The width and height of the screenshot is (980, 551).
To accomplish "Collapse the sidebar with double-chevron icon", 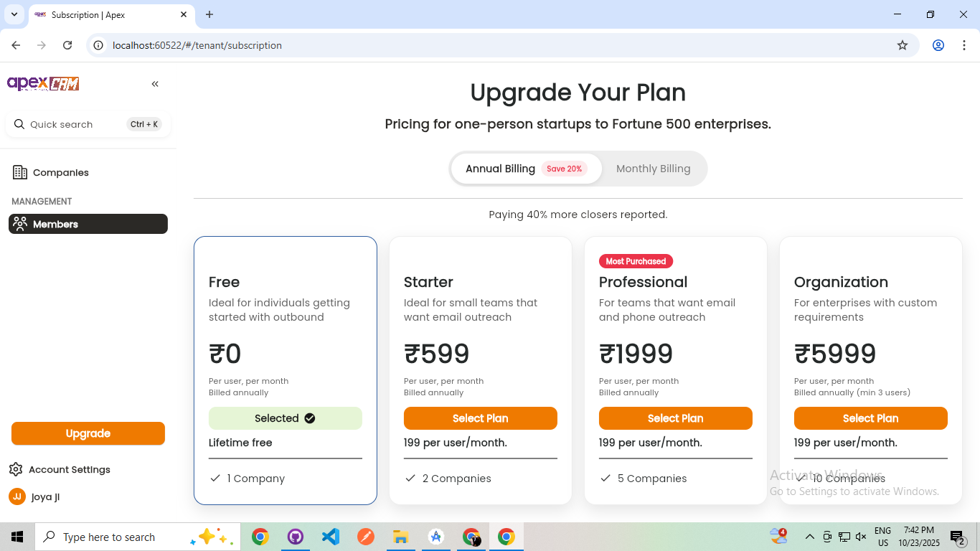I will (x=155, y=84).
